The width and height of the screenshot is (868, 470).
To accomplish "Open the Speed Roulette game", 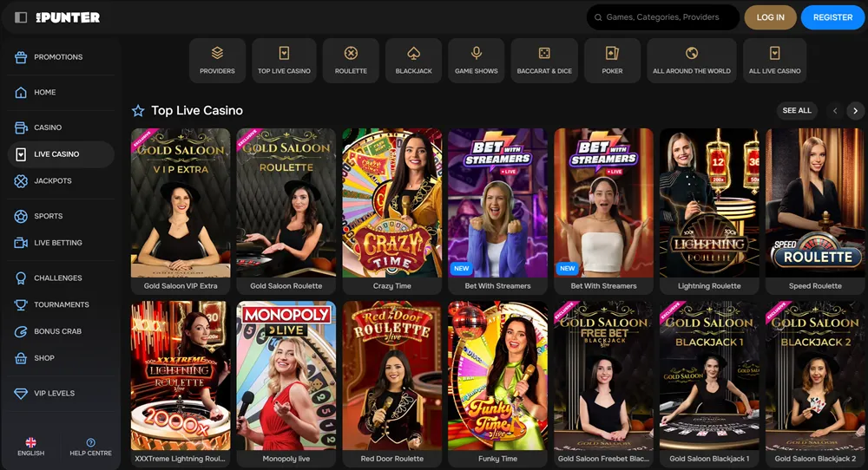I will (815, 212).
